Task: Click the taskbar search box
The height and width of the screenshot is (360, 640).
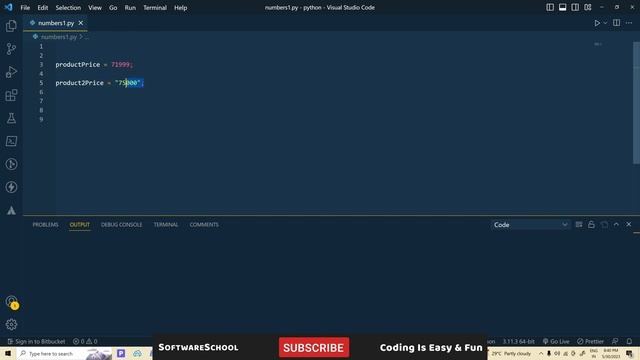Action: point(64,353)
